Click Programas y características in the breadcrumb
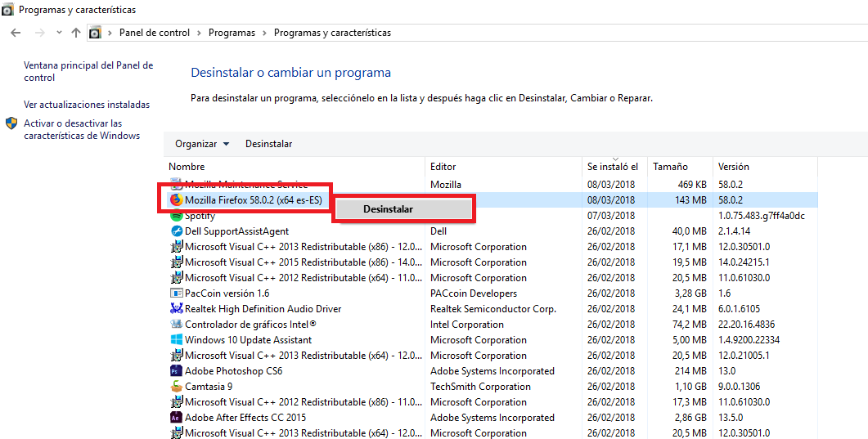 coord(333,33)
